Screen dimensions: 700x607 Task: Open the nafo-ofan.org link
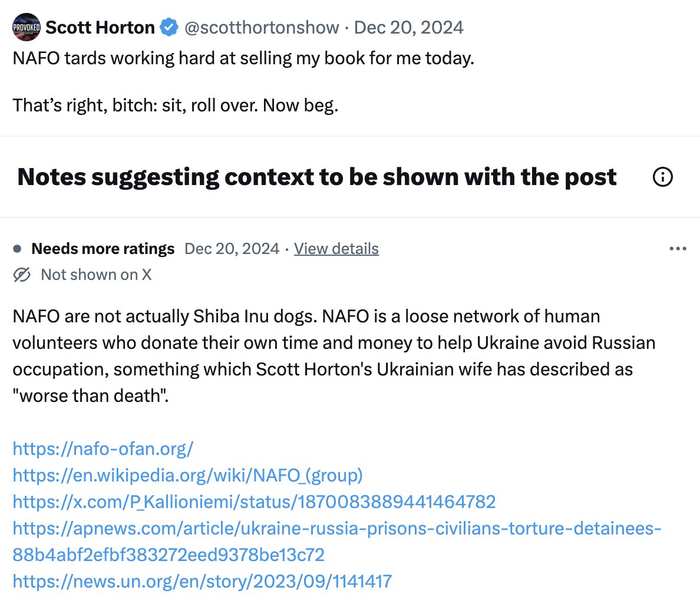[x=103, y=448]
